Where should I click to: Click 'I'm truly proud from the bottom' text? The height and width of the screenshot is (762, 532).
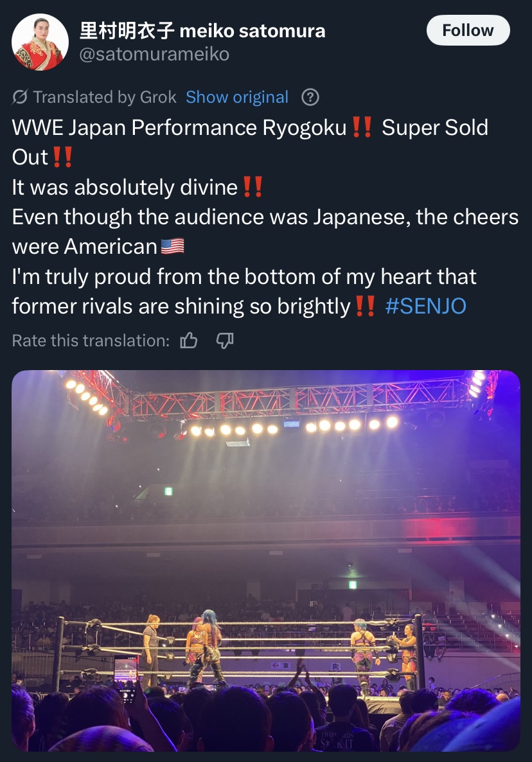tap(244, 277)
